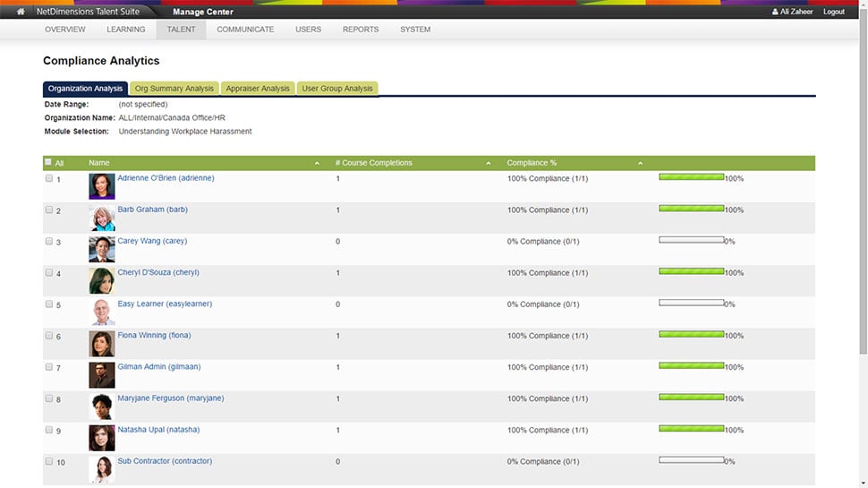Viewport: 868px width, 488px height.
Task: Tick checkbox for row 2 Barb Graham
Action: tap(48, 210)
